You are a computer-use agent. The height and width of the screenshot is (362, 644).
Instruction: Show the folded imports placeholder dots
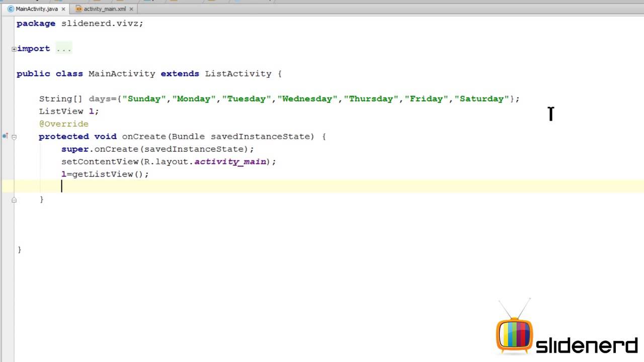(64, 49)
